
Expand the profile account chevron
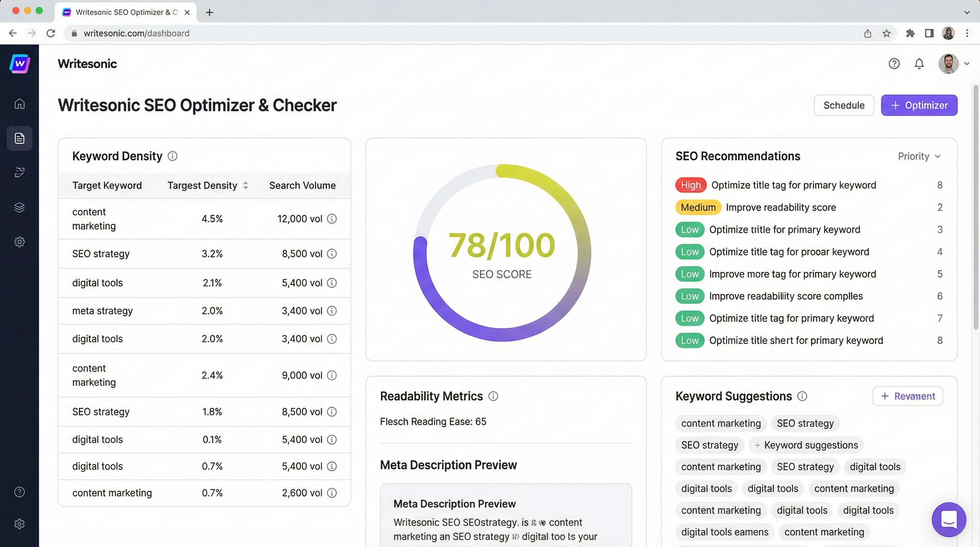pos(967,63)
